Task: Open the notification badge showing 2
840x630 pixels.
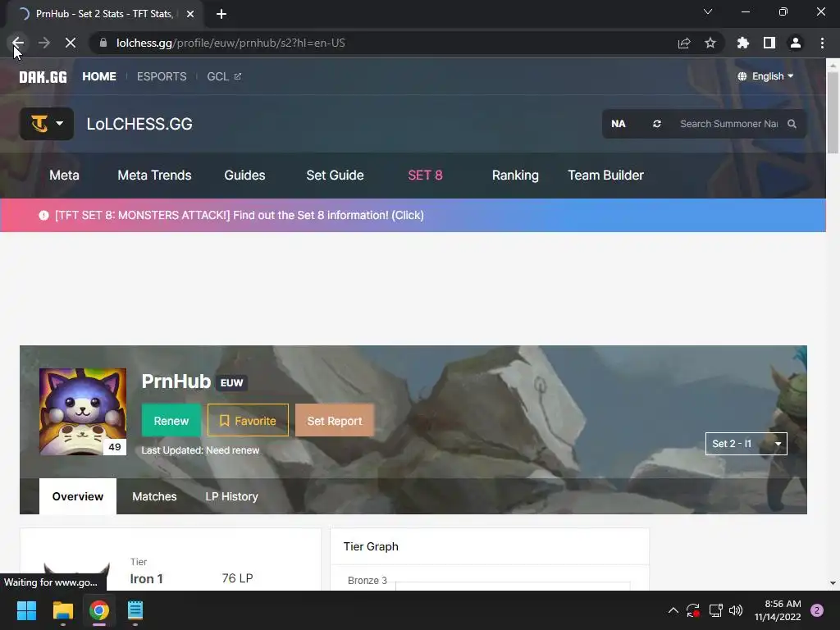Action: (x=817, y=610)
